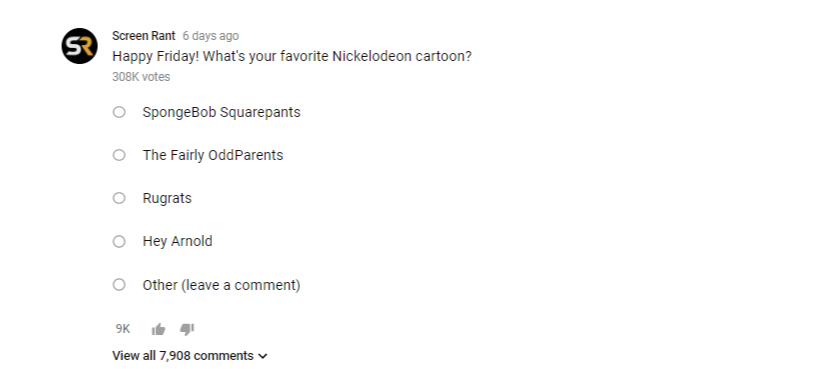Viewport: 815px width, 369px height.
Task: Vote for Rugrats using its radio circle
Action: point(119,198)
